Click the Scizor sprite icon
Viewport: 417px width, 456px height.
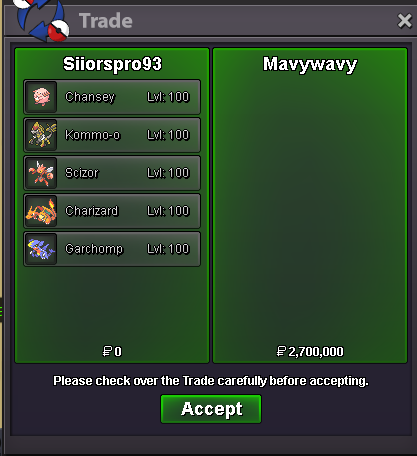[41, 173]
